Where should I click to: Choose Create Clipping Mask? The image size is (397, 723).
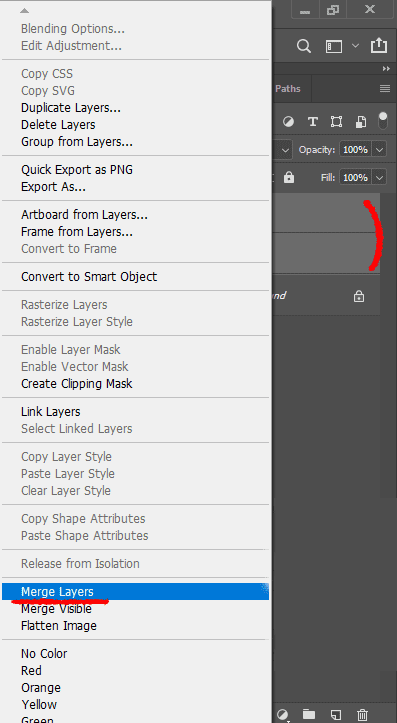tap(77, 384)
